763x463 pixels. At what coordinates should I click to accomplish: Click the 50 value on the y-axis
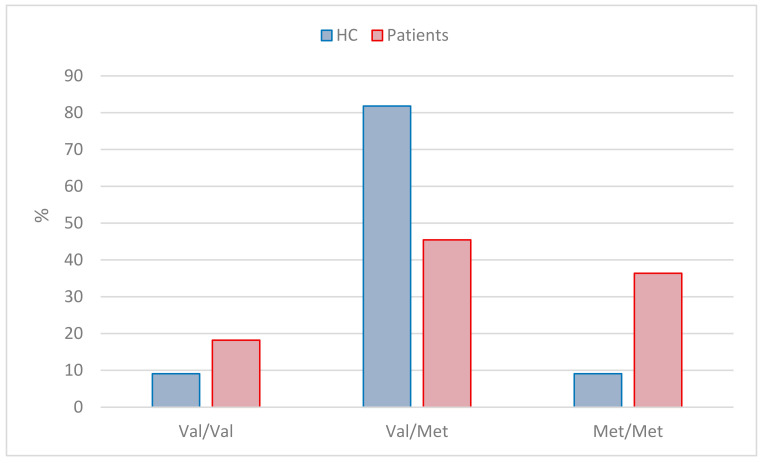[x=73, y=223]
